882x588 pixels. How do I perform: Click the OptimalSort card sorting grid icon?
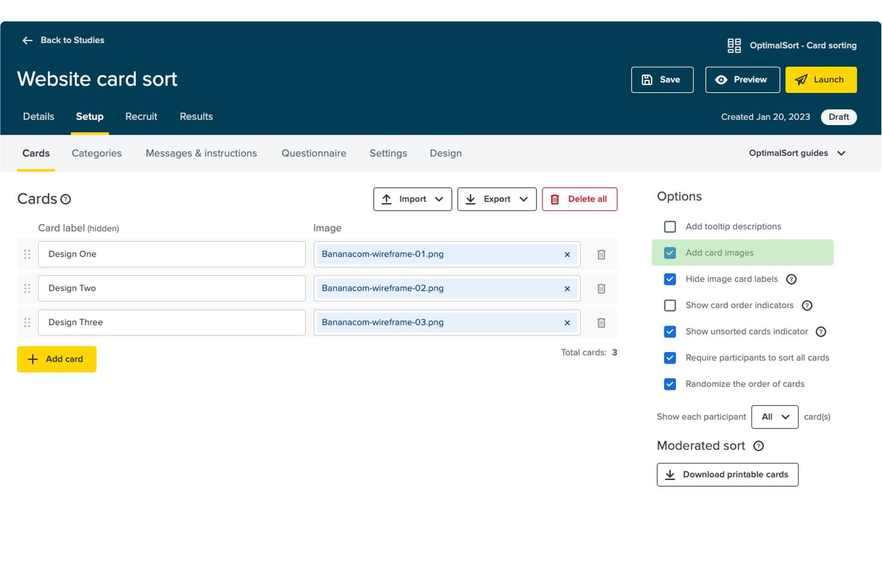[734, 46]
